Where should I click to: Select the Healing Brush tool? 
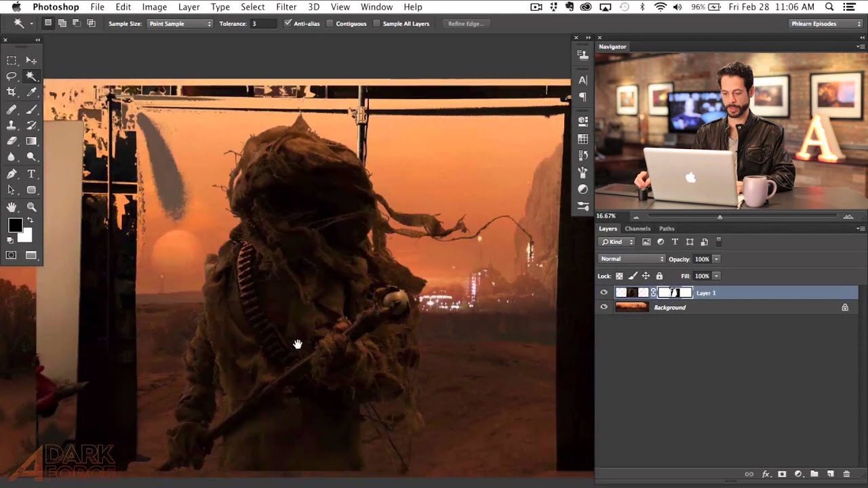(x=12, y=109)
